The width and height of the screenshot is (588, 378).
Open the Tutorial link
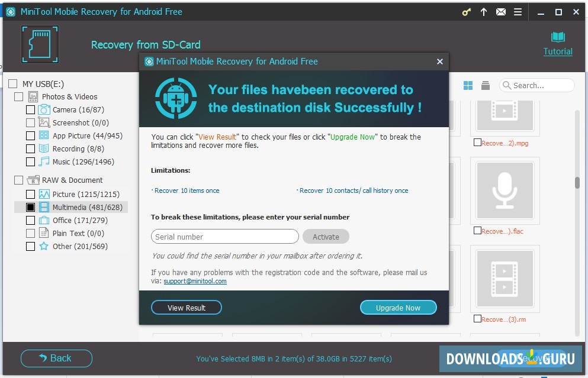(558, 51)
